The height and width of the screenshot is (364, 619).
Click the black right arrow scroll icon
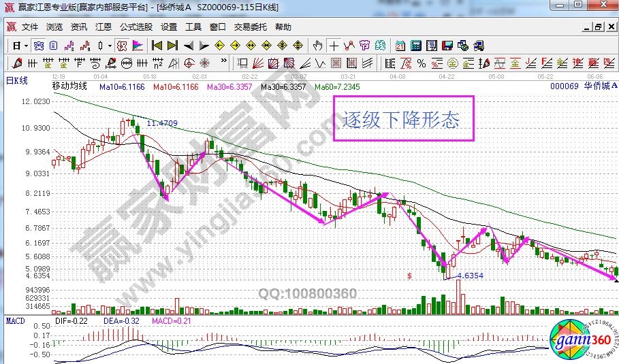point(204,46)
